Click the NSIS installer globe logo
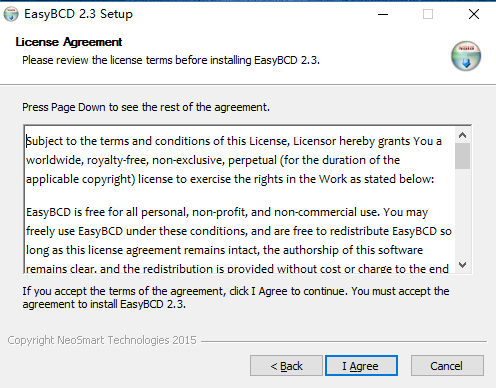The width and height of the screenshot is (496, 388). pos(466,56)
